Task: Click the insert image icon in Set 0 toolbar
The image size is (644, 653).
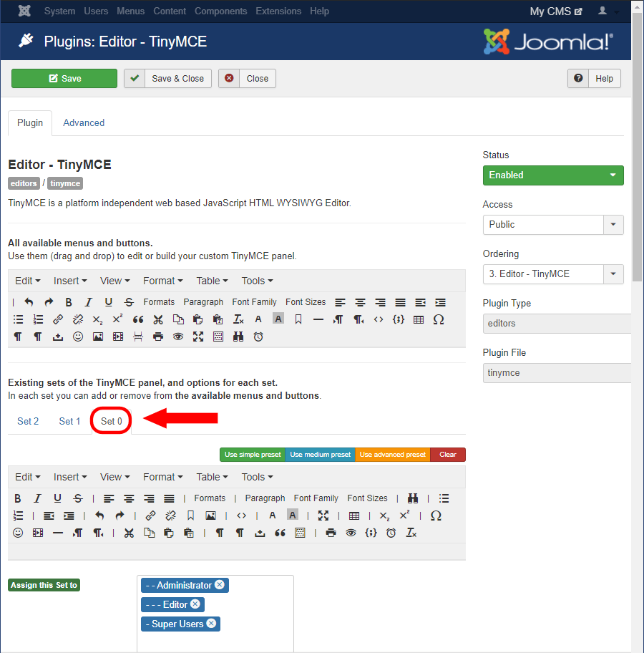Action: (x=210, y=516)
